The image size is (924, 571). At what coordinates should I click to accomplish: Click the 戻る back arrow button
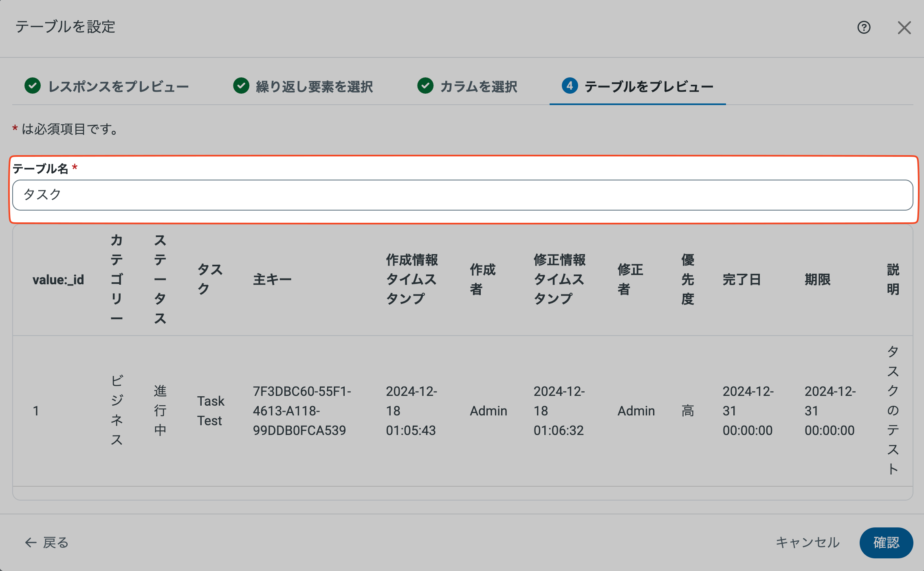(46, 542)
